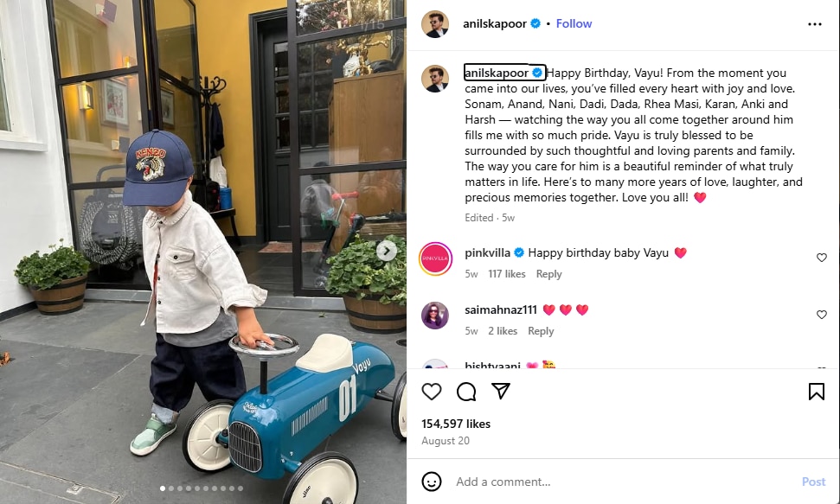Open anilskapoor profile from header username
The image size is (840, 504).
click(x=495, y=23)
